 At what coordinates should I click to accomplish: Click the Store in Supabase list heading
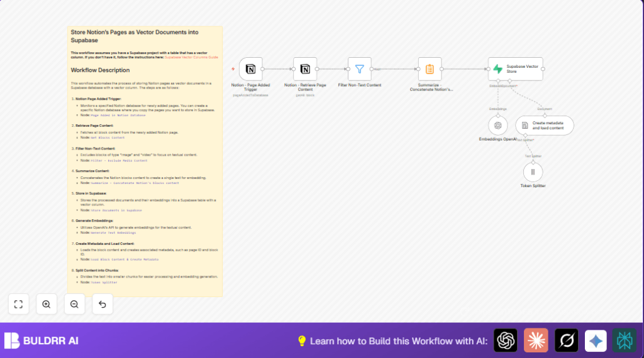pyautogui.click(x=91, y=193)
